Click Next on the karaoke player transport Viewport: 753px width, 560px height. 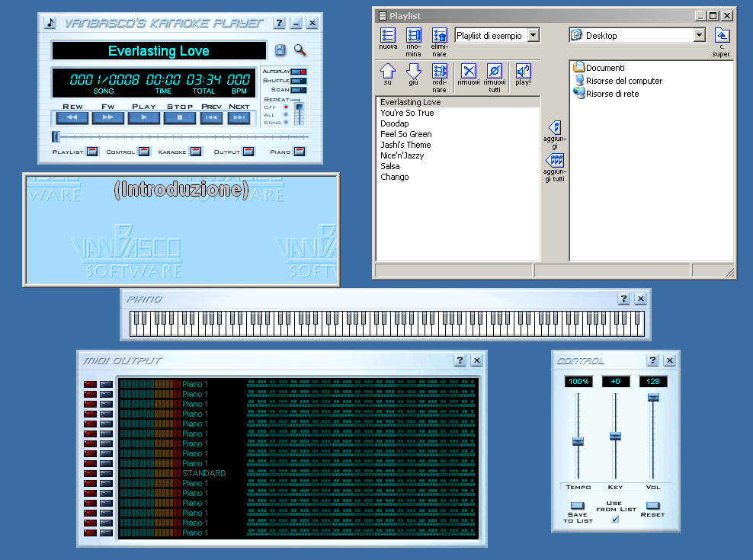coord(240,117)
